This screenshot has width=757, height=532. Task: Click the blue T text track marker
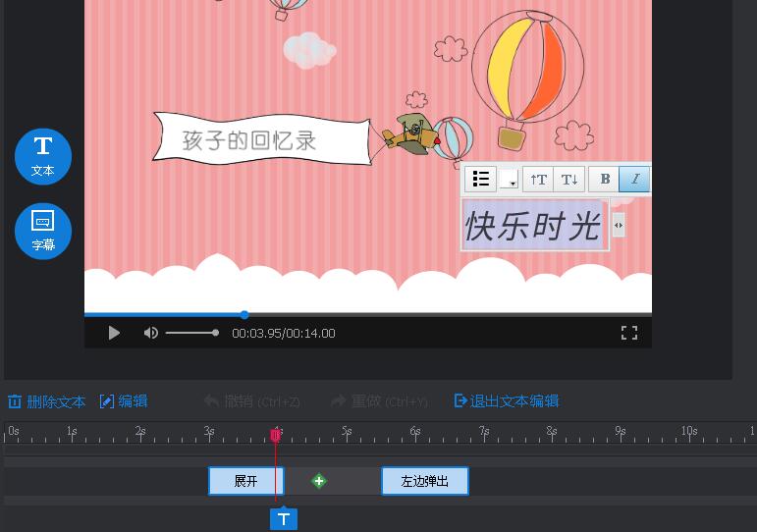tap(284, 519)
